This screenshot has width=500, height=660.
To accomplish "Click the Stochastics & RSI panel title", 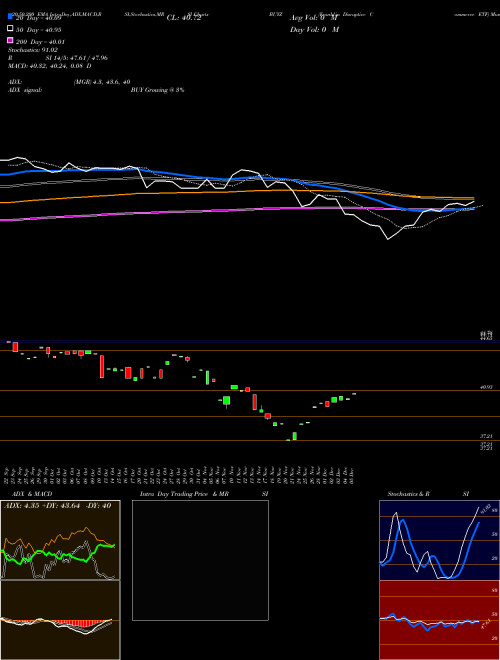I will pos(428,494).
